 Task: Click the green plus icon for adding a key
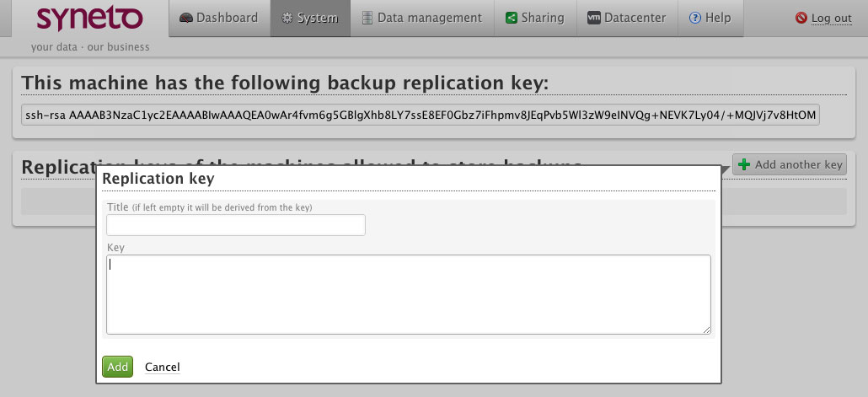745,164
